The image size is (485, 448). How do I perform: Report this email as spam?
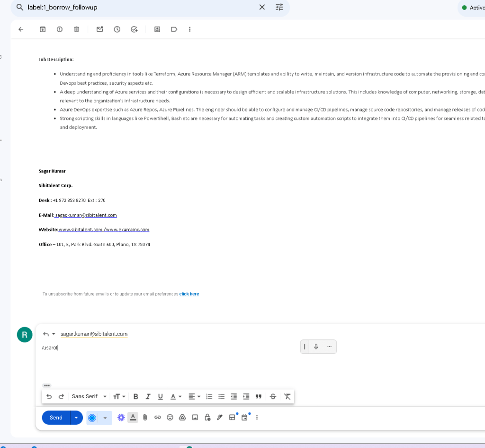[60, 29]
